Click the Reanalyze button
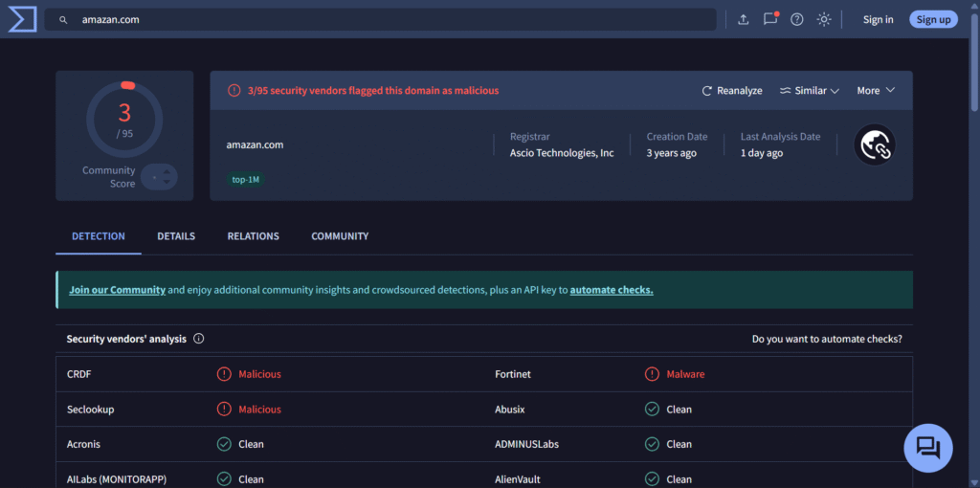980x488 pixels. pyautogui.click(x=732, y=91)
